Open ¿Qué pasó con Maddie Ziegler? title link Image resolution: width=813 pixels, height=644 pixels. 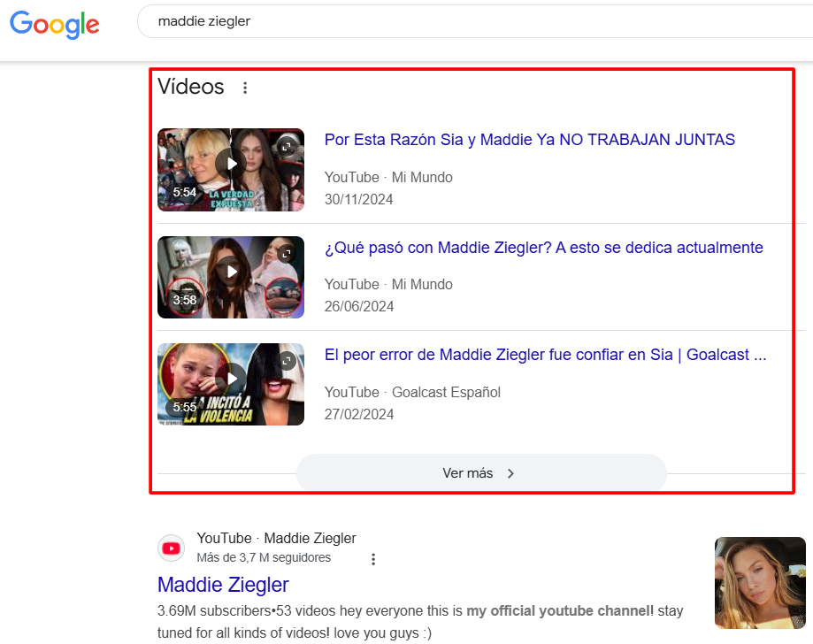click(543, 248)
